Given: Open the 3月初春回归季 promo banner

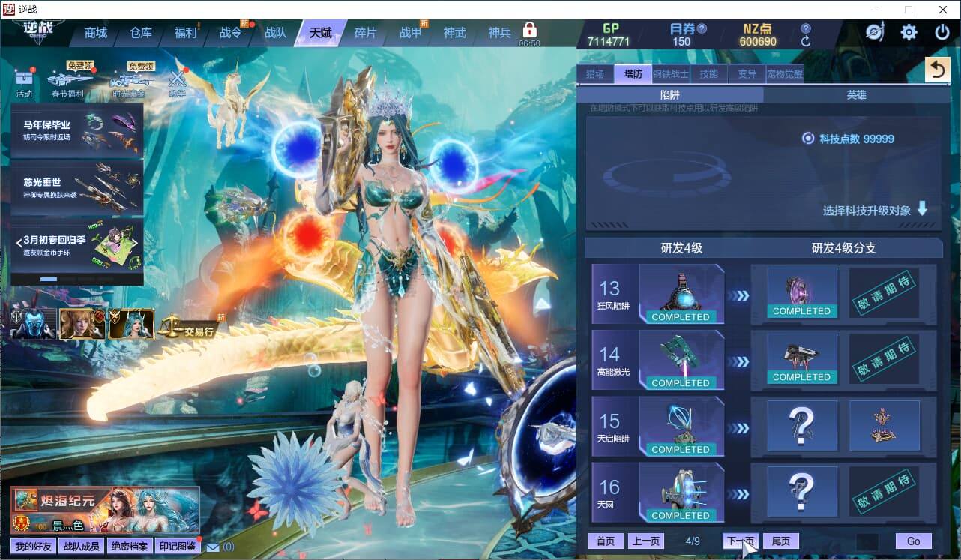Looking at the screenshot, I should [77, 244].
